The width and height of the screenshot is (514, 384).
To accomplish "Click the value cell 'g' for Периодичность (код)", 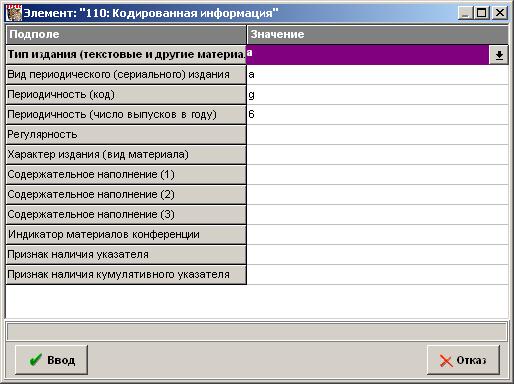I will point(378,95).
